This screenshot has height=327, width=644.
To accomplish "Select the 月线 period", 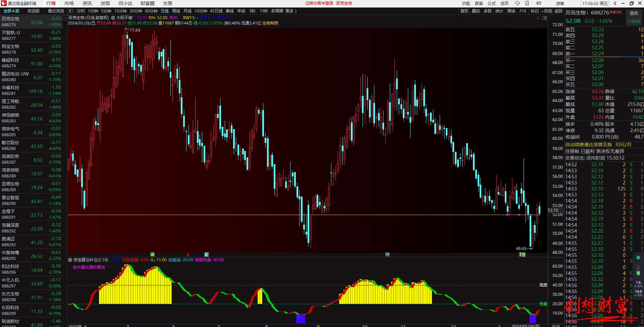I will coord(188,11).
